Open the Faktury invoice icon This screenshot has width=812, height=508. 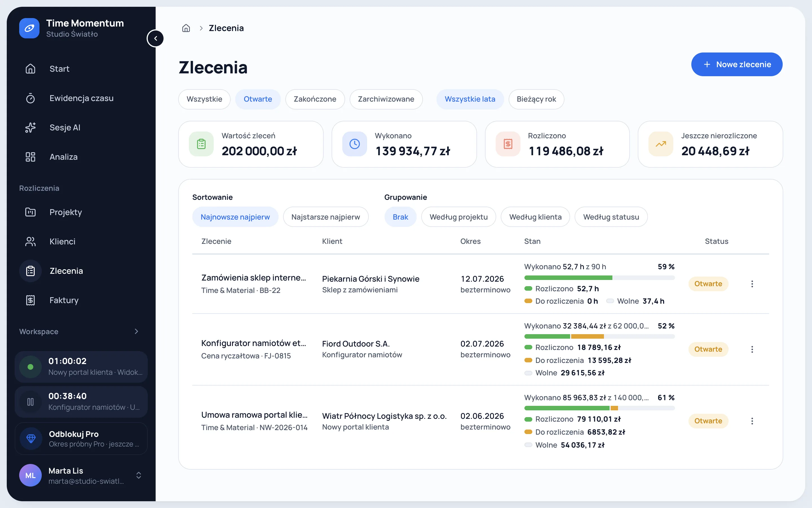click(x=30, y=300)
